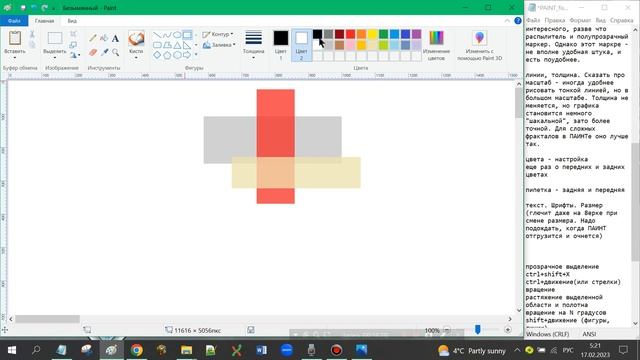Select the Цвет 2 background color button

pos(301,45)
